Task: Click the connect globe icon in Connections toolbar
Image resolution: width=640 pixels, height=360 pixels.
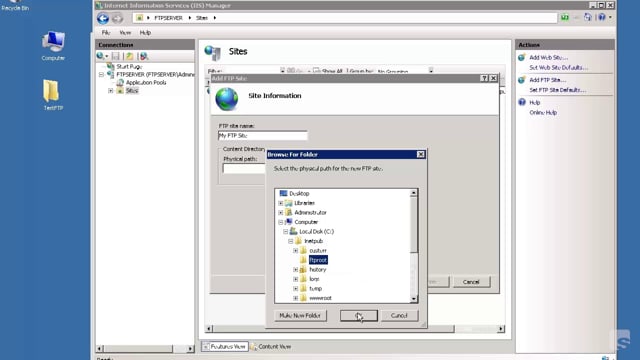Action: point(101,56)
